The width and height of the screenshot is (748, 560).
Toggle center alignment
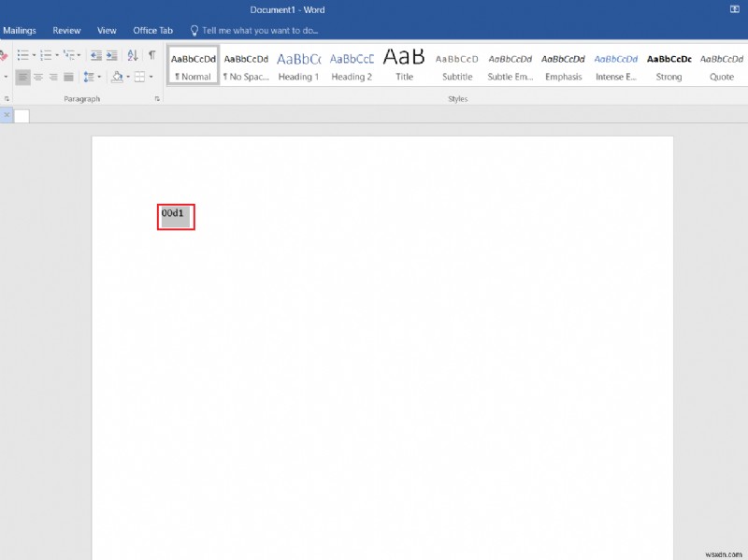[38, 77]
